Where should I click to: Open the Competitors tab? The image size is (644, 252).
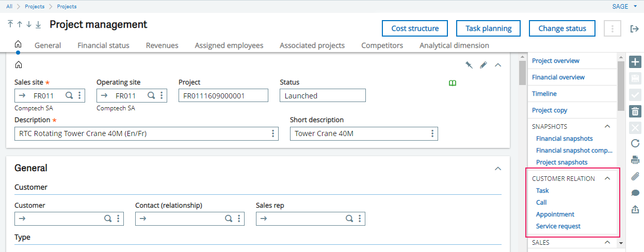pyautogui.click(x=382, y=45)
